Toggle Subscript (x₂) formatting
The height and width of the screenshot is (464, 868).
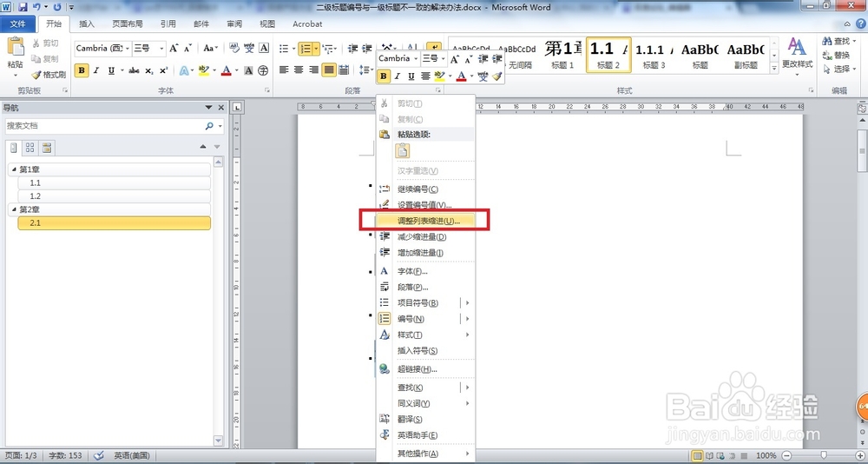tap(149, 70)
